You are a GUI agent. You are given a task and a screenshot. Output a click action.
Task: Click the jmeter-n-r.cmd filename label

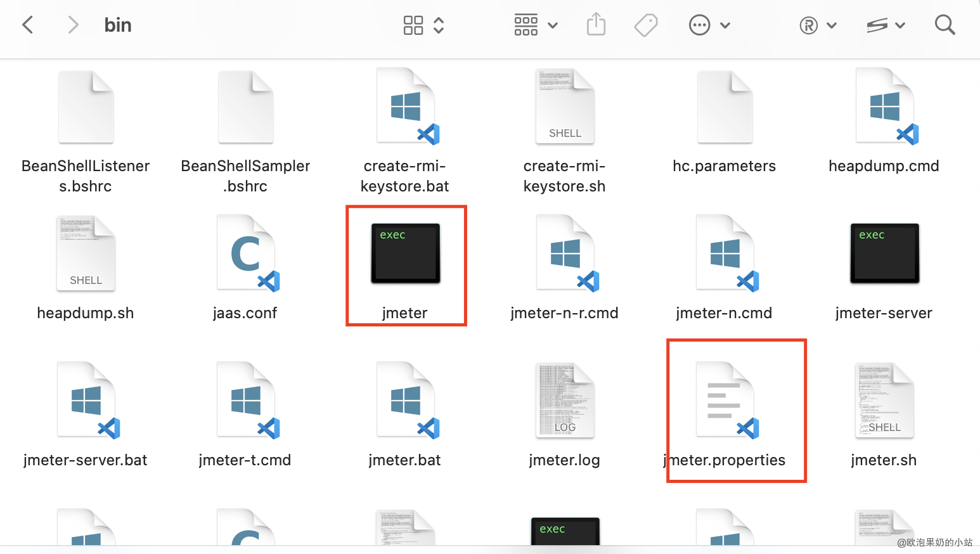pyautogui.click(x=564, y=313)
